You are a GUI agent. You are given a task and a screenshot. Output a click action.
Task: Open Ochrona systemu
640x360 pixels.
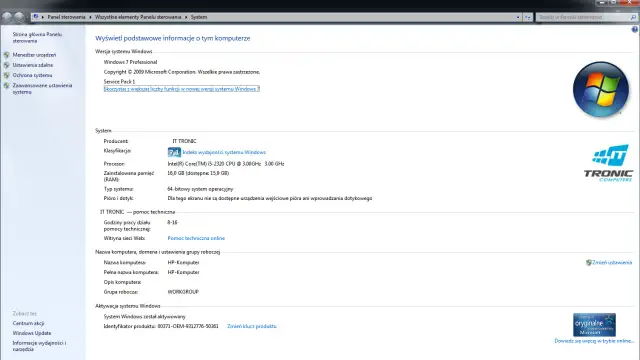[x=32, y=75]
